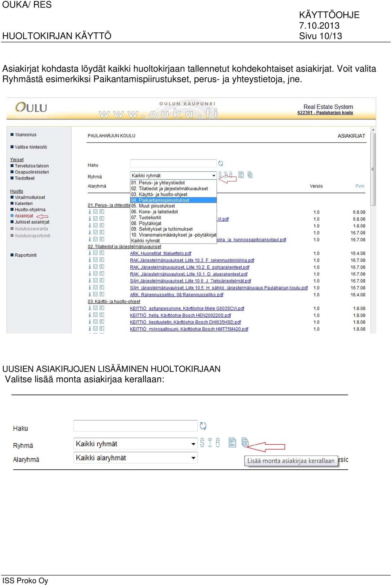Open 'Julkiset asiakirjat' sidebar item
The width and height of the screenshot is (392, 585).
pyautogui.click(x=32, y=222)
